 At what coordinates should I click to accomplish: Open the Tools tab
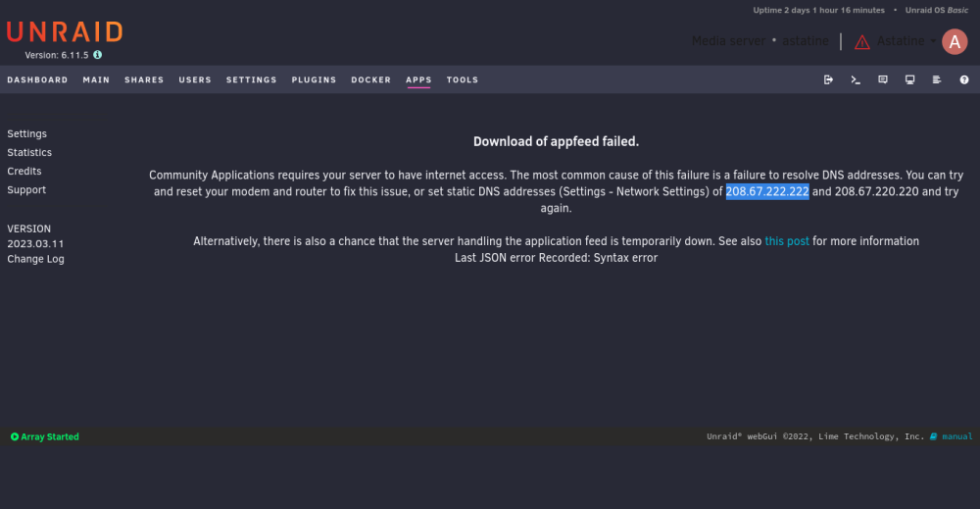tap(463, 80)
